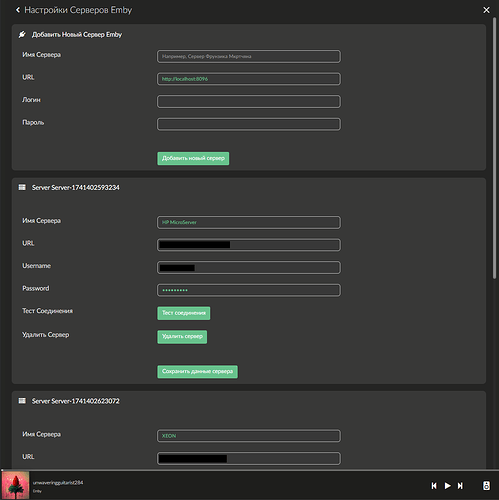Screen dimensions: 499x500
Task: Click the vertical scrollbar of the settings panel
Action: click(x=495, y=148)
